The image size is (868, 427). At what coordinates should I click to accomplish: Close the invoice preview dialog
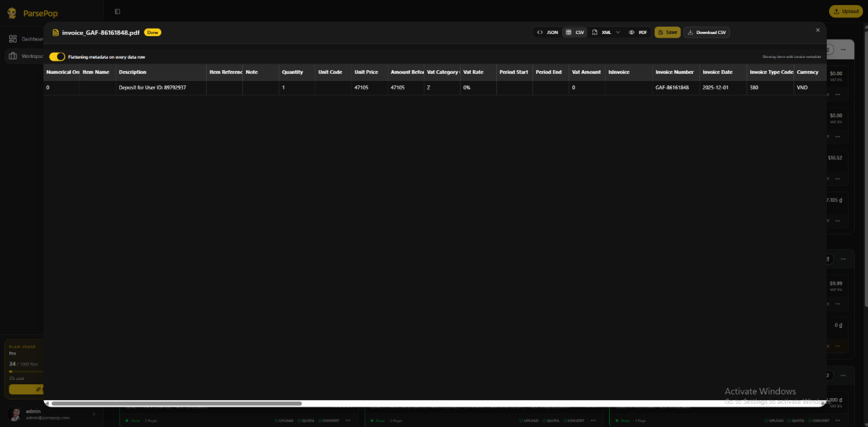pos(818,30)
